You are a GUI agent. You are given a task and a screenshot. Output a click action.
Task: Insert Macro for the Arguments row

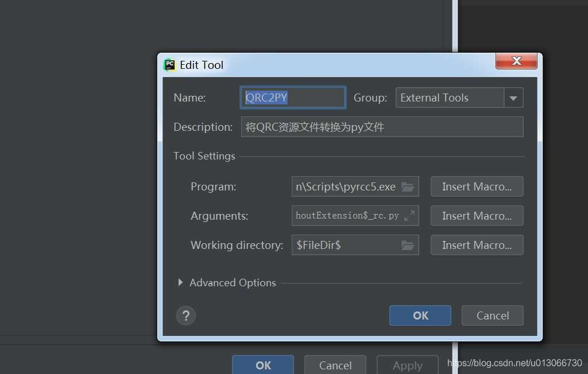point(477,216)
